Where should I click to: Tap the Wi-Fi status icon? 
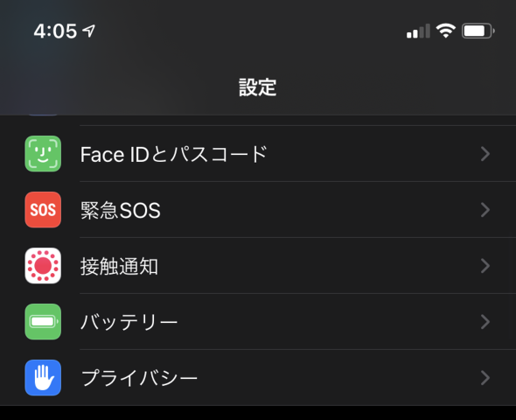(x=446, y=31)
